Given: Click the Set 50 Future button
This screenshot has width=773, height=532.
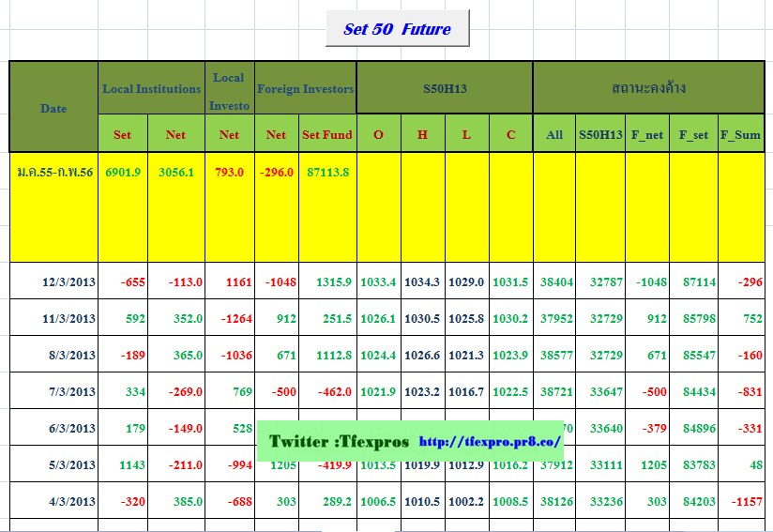Looking at the screenshot, I should click(397, 29).
